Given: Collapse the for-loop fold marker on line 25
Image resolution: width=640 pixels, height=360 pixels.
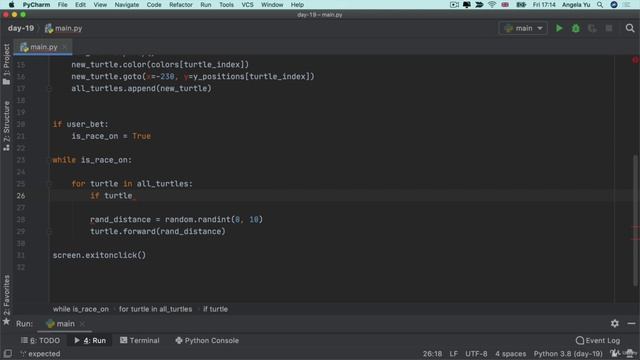Looking at the screenshot, I should point(50,184).
